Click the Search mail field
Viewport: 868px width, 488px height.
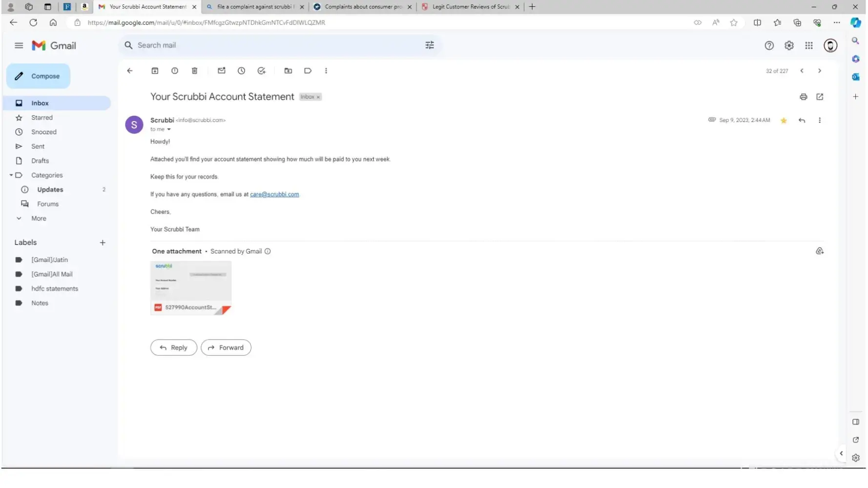tap(280, 45)
